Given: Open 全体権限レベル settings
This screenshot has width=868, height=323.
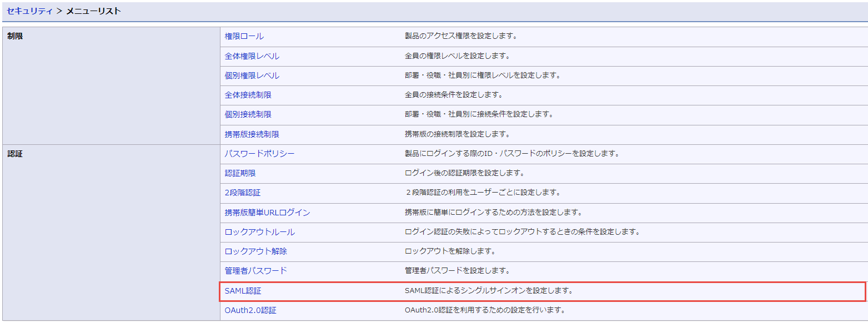Looking at the screenshot, I should tap(252, 56).
